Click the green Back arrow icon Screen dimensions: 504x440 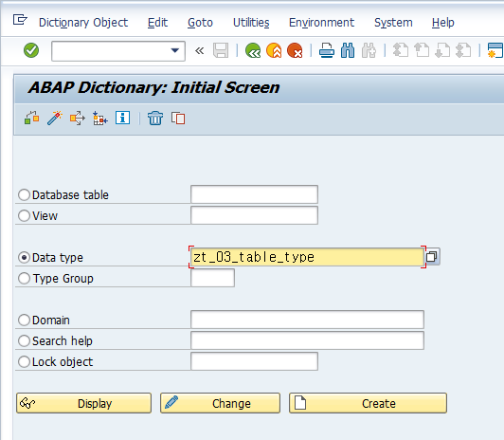pyautogui.click(x=253, y=50)
